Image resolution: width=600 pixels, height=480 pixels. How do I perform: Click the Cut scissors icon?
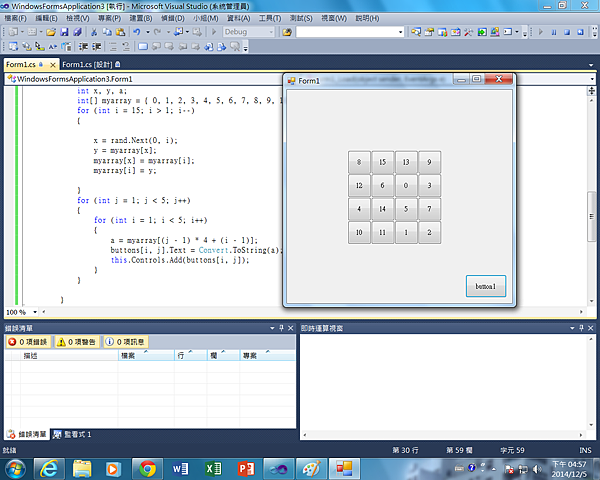(93, 32)
